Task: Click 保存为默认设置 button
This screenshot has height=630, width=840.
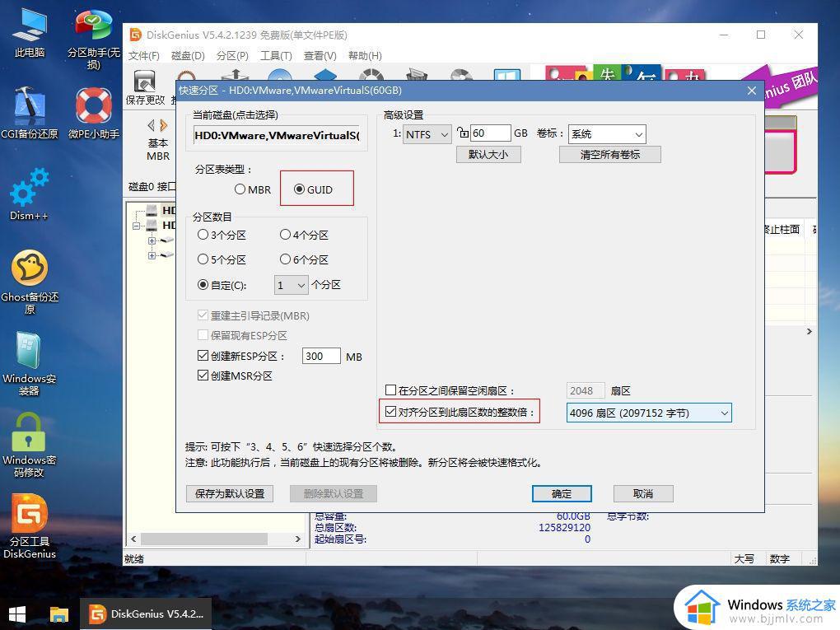Action: tap(230, 493)
